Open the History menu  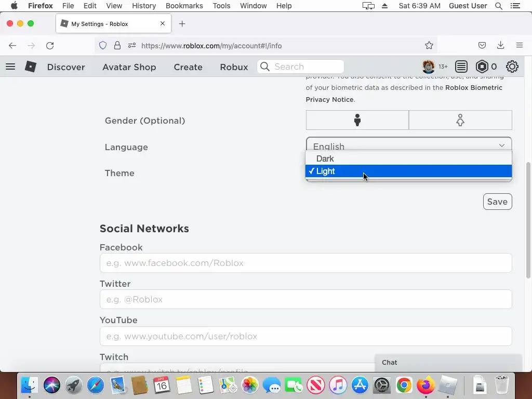144,6
